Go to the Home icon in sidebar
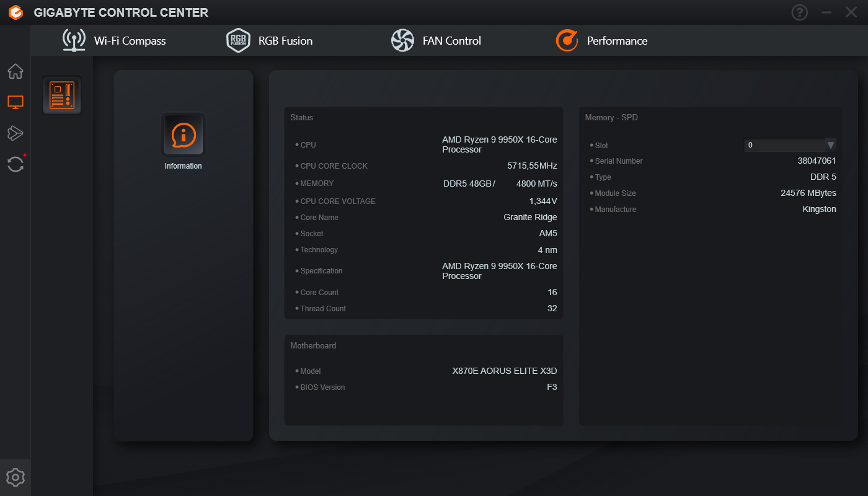The image size is (868, 496). pos(15,71)
